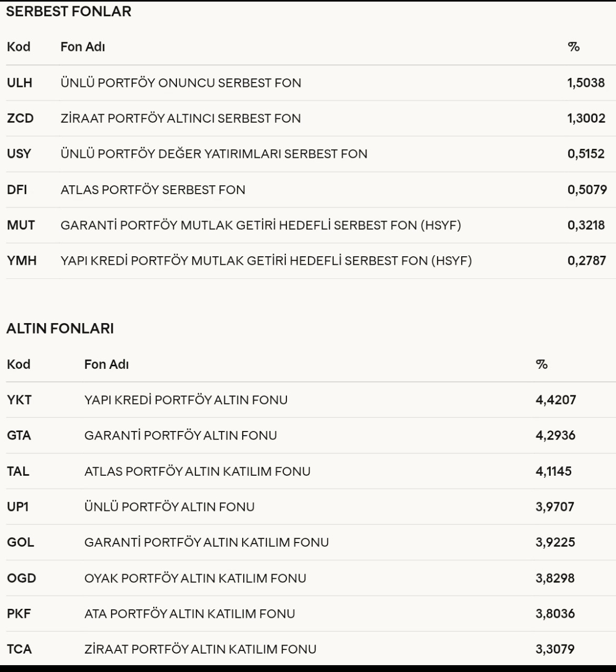The width and height of the screenshot is (616, 672).
Task: Select GARANTİ PORTFÖY MUTLAK GETİRİ fund
Action: (261, 225)
